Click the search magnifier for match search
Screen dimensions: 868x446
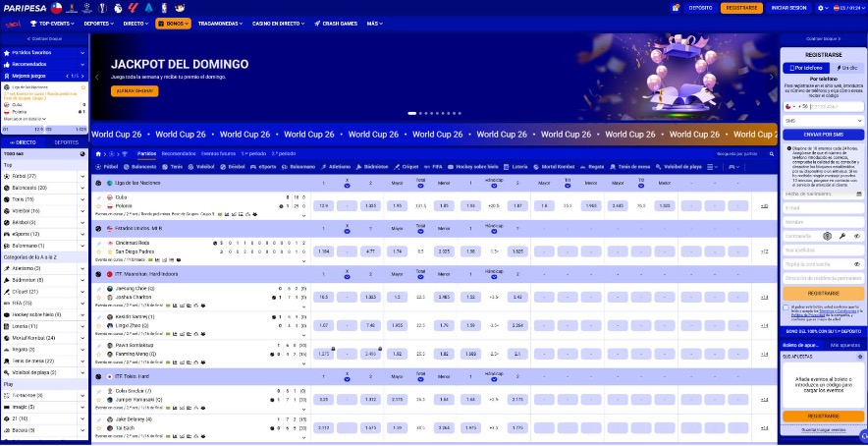pyautogui.click(x=771, y=153)
